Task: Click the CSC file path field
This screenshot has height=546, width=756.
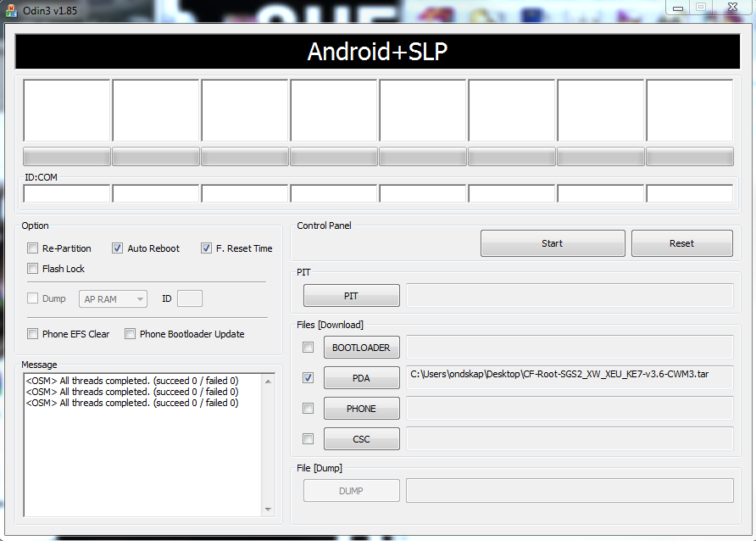Action: [570, 439]
